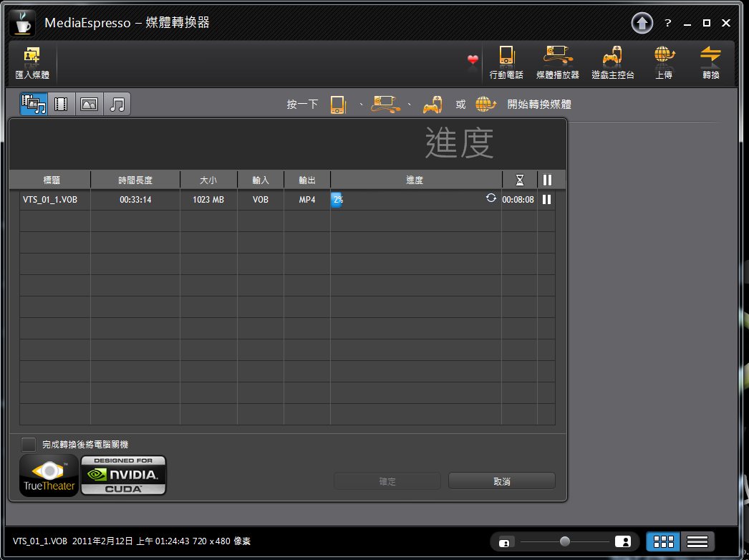Click the 取消 (Cancel) button
Viewport: 749px width, 560px height.
501,481
